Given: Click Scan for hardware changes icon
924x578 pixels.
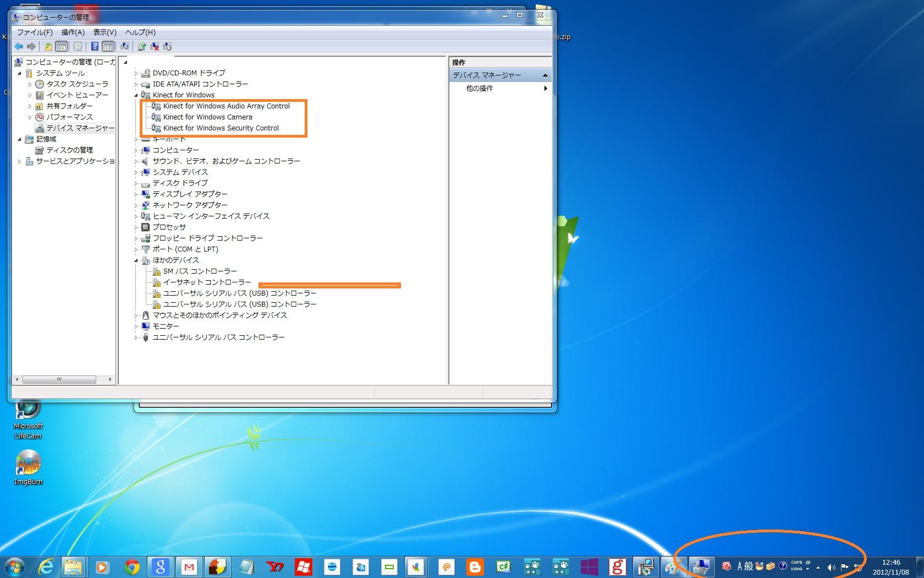Looking at the screenshot, I should tap(125, 47).
